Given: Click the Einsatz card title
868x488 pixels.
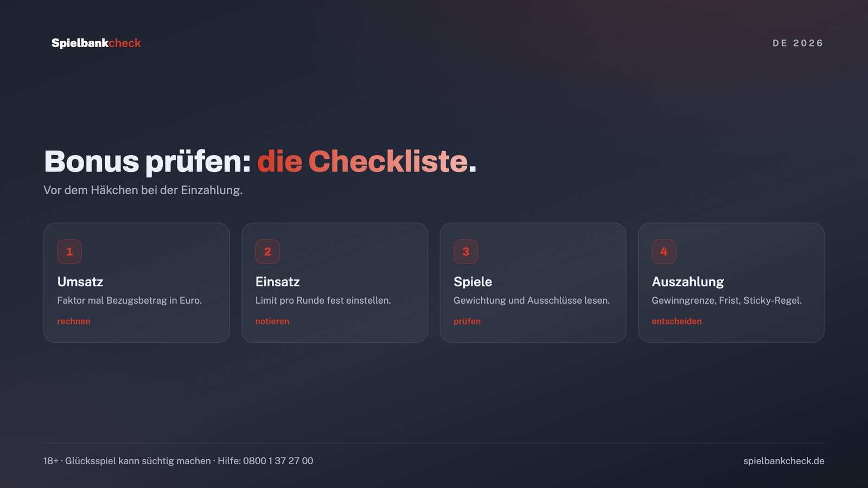Looking at the screenshot, I should pyautogui.click(x=278, y=282).
